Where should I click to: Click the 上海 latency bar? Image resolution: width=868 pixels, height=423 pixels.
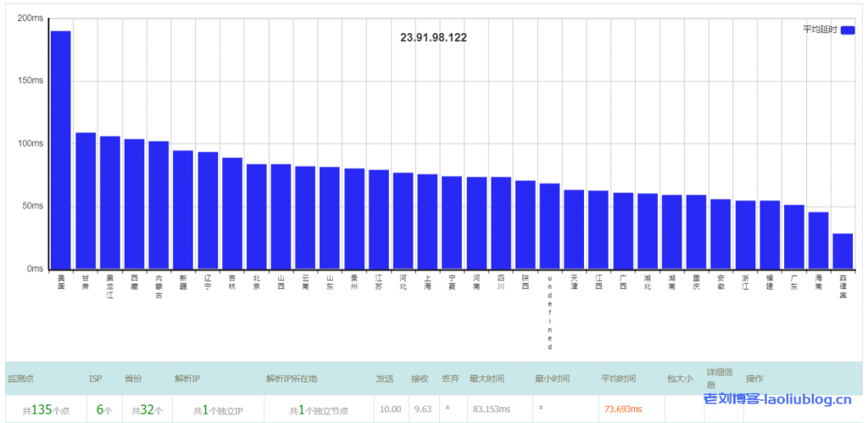click(x=427, y=221)
